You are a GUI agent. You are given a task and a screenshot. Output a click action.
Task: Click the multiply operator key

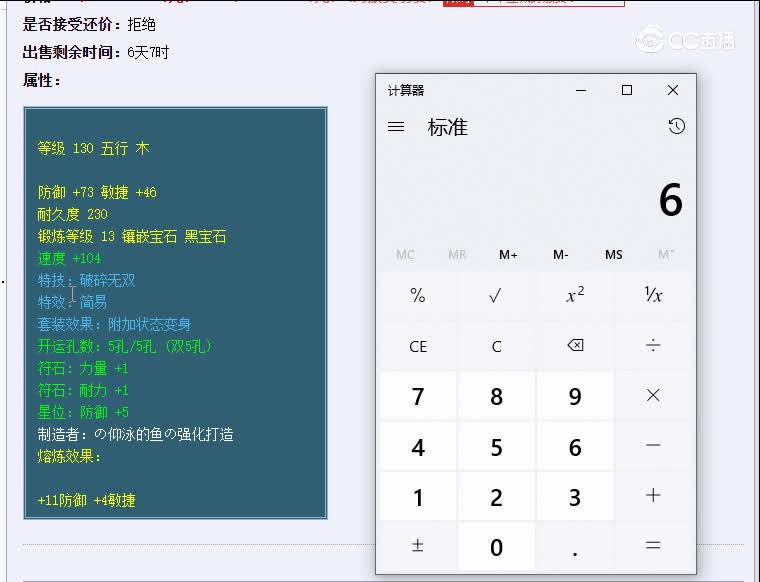[x=653, y=395]
